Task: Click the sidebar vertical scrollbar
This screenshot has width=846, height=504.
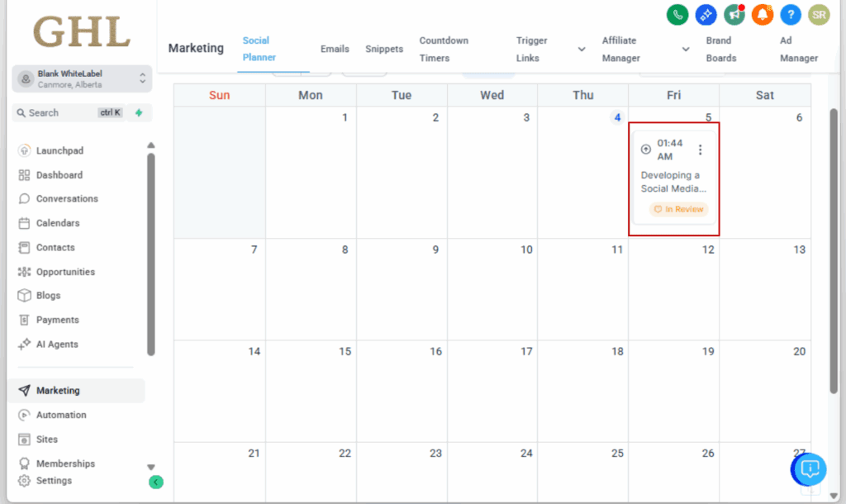Action: pos(151,254)
